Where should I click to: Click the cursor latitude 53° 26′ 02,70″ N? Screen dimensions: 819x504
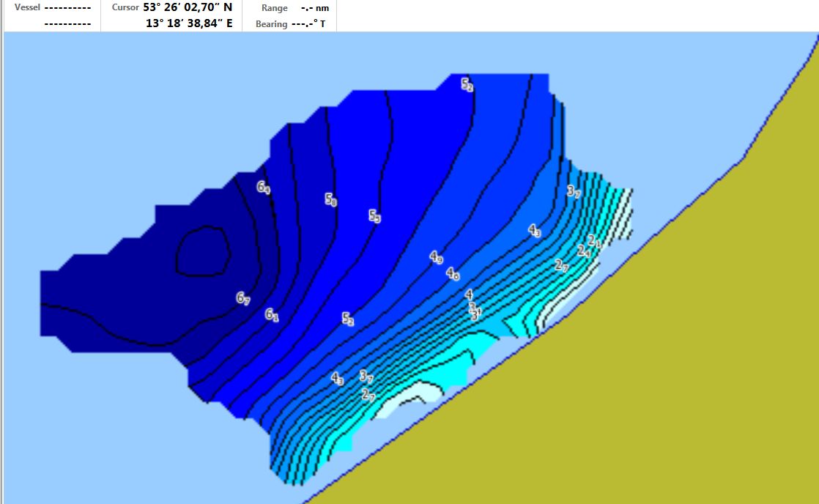(188, 7)
